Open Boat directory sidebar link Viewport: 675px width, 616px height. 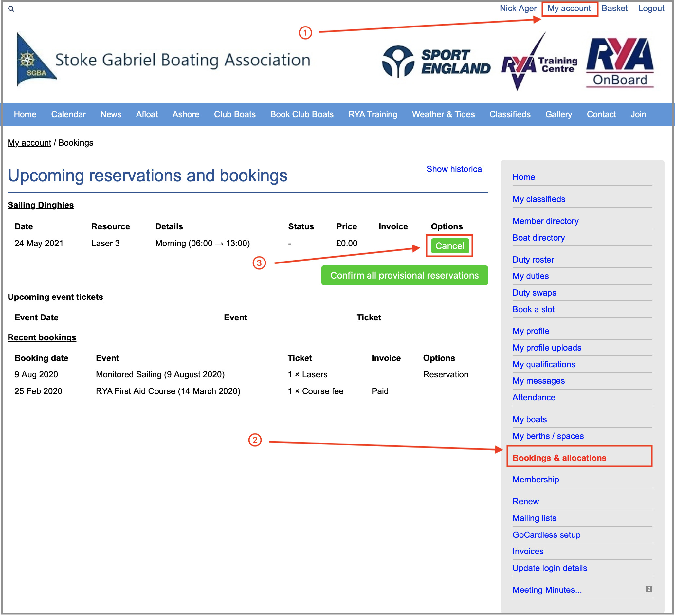coord(539,238)
